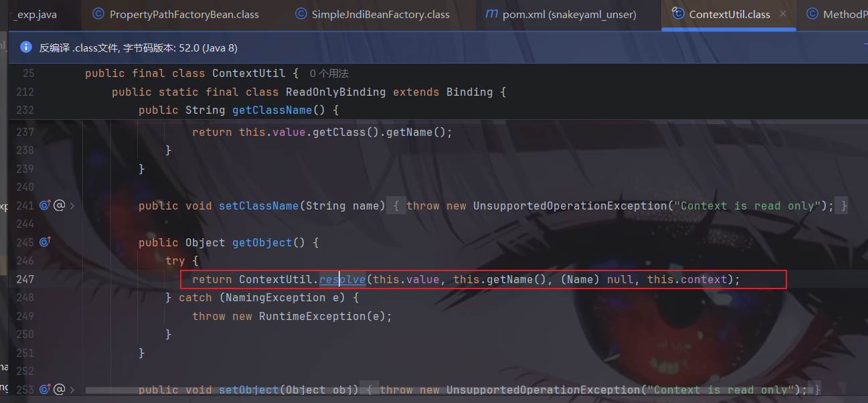Click the folded opening brace after setClassName(String name)
The image size is (868, 403).
396,206
